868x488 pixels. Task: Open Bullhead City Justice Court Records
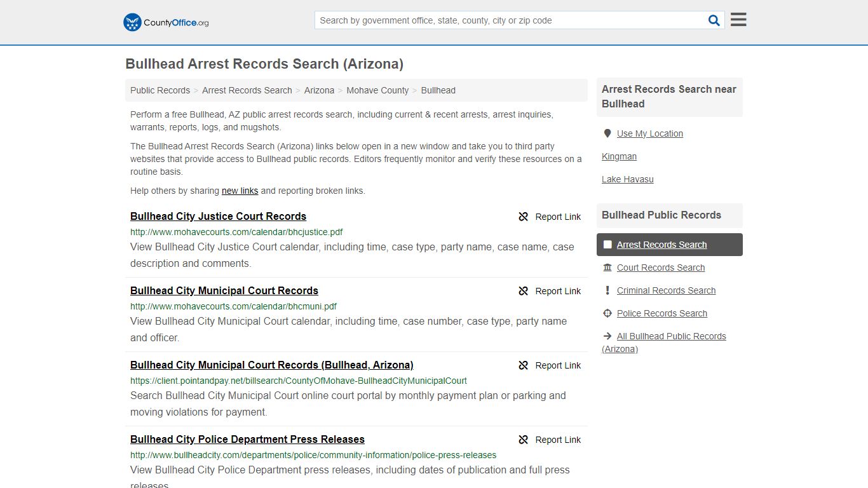[x=218, y=216]
